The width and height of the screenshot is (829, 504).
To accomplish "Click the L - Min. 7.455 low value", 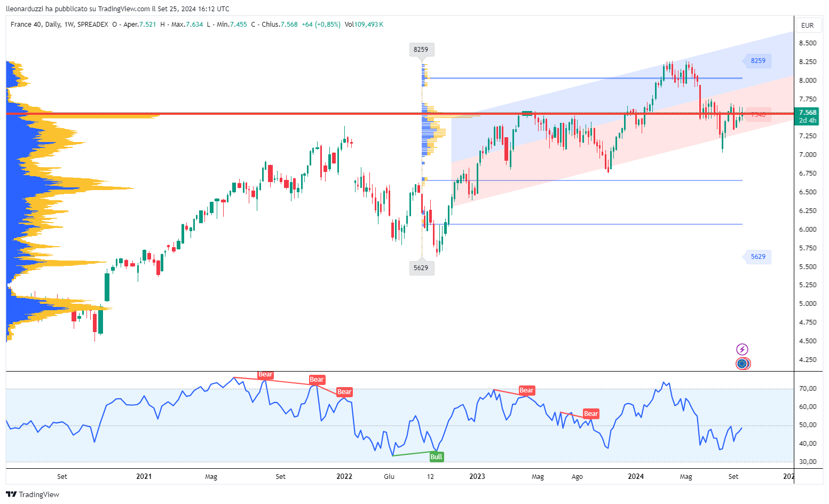I will coord(227,25).
